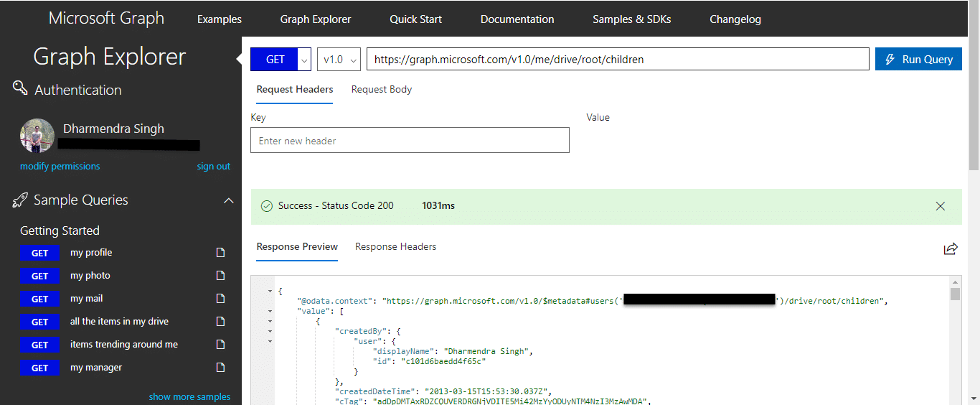This screenshot has width=980, height=405.
Task: Run the my mail GET sample
Action: coord(39,299)
